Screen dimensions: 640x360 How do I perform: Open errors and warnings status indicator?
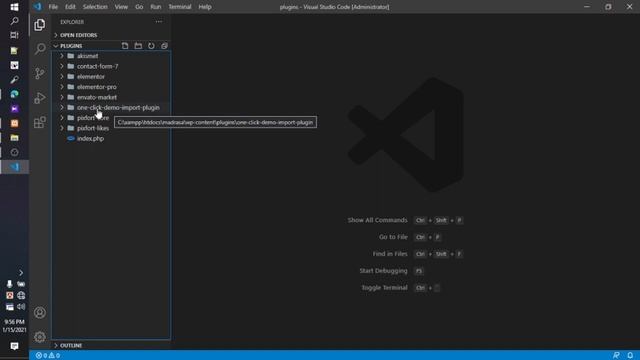pyautogui.click(x=48, y=356)
